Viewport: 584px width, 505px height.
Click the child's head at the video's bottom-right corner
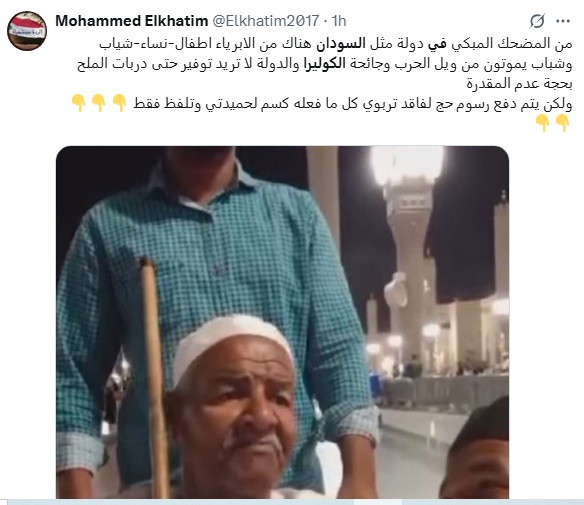pos(476,452)
